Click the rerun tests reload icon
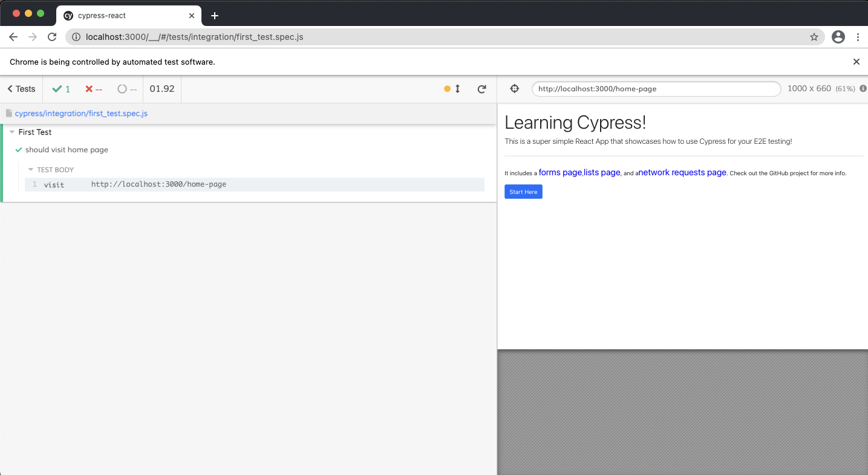The height and width of the screenshot is (475, 868). (x=481, y=89)
